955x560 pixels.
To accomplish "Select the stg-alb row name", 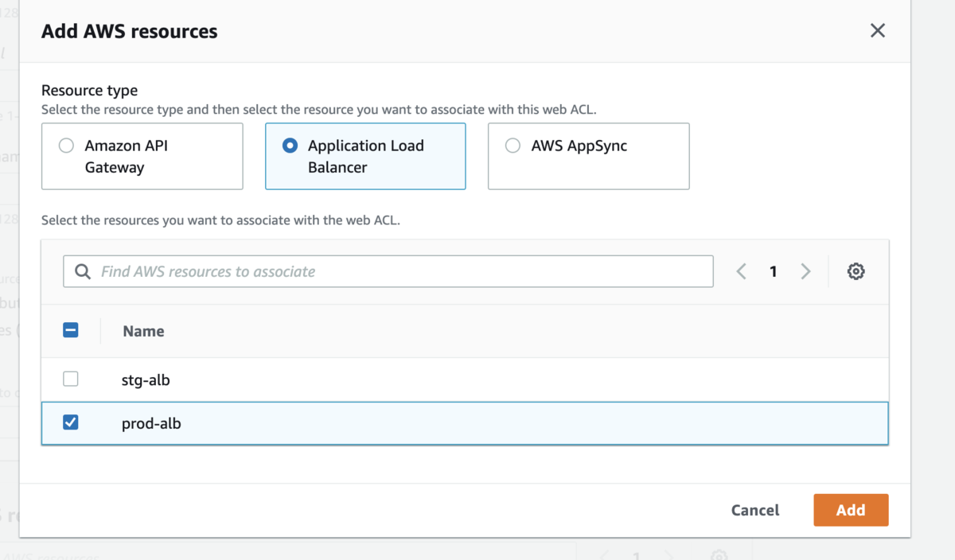I will pos(146,380).
